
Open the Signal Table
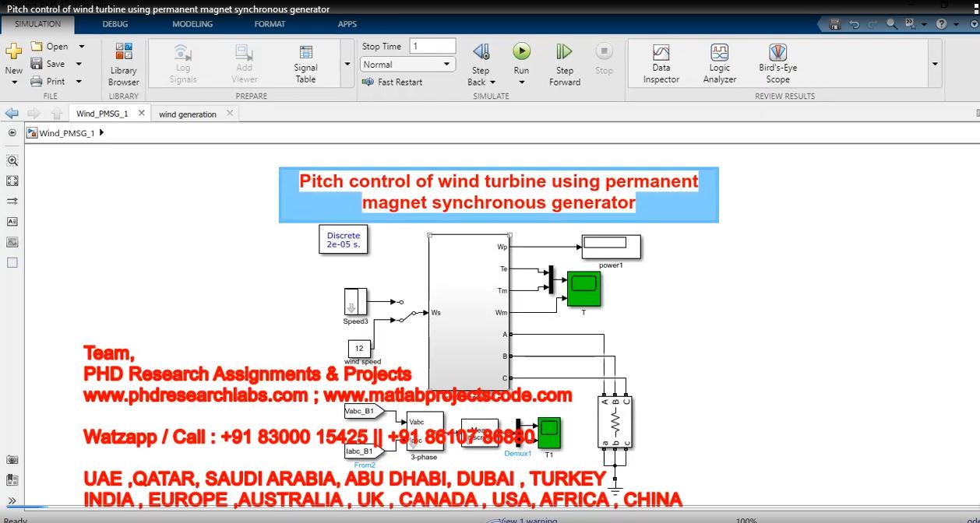(x=305, y=62)
